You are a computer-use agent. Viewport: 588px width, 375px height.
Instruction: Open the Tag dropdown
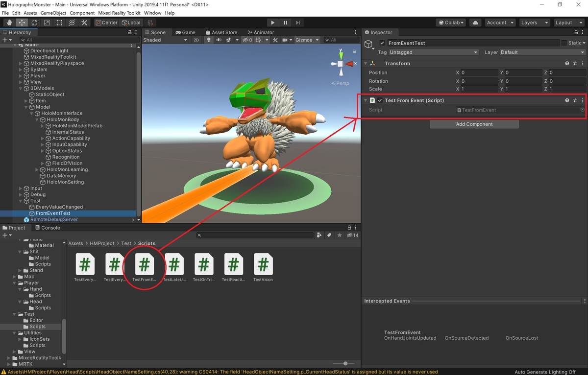pos(434,52)
